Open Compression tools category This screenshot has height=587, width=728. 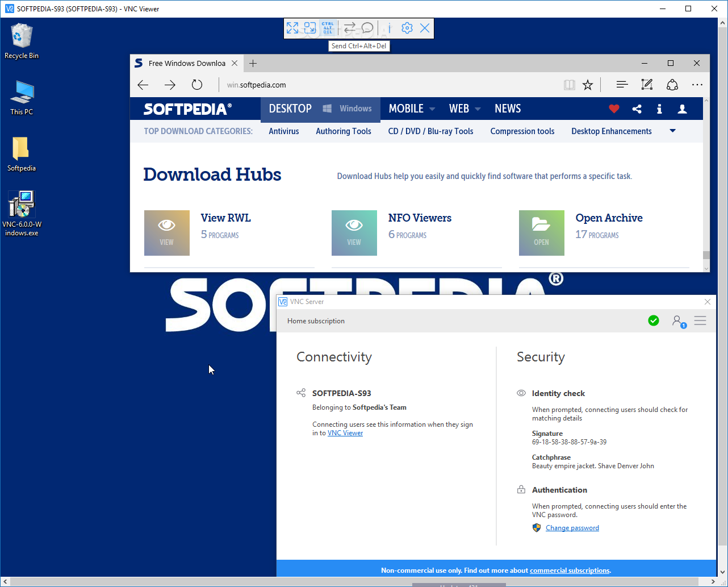tap(522, 131)
